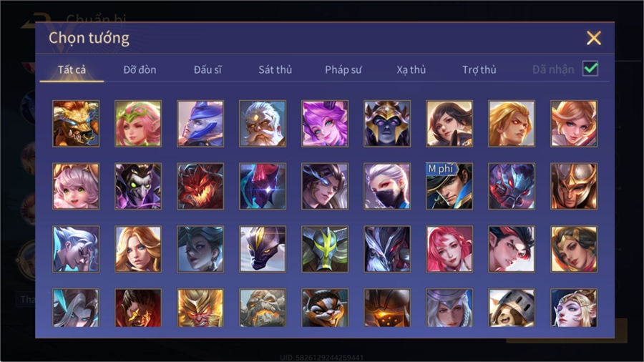The width and height of the screenshot is (644, 362).
Task: Open the 'Sát thủ' tab
Action: (x=275, y=70)
